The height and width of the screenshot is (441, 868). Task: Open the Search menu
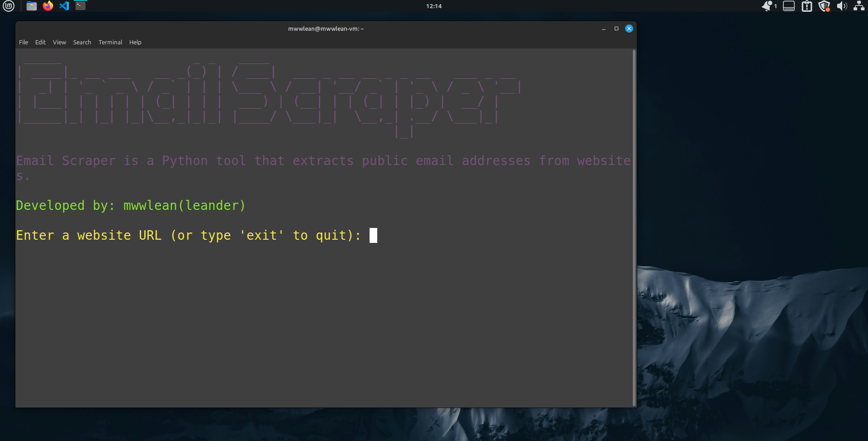pos(82,42)
